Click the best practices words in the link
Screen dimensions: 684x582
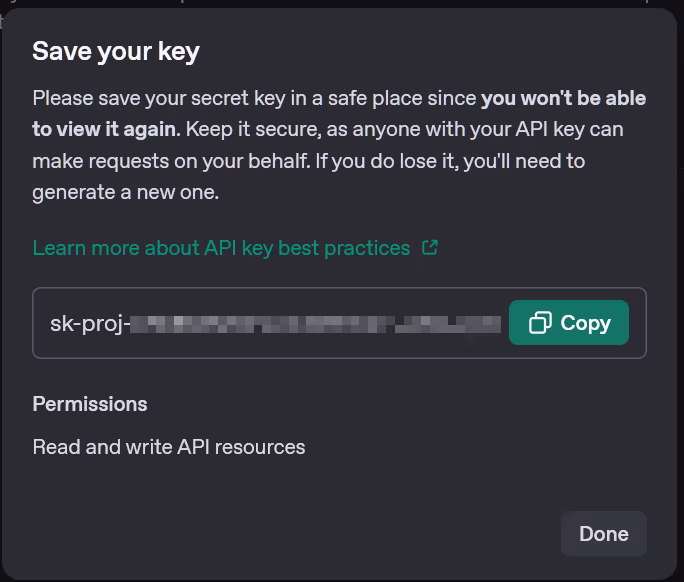[x=355, y=248]
